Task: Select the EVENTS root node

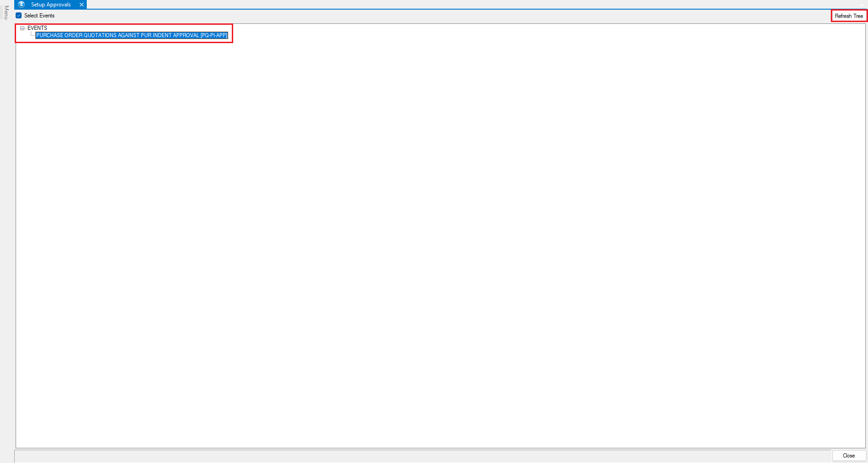Action: 37,28
